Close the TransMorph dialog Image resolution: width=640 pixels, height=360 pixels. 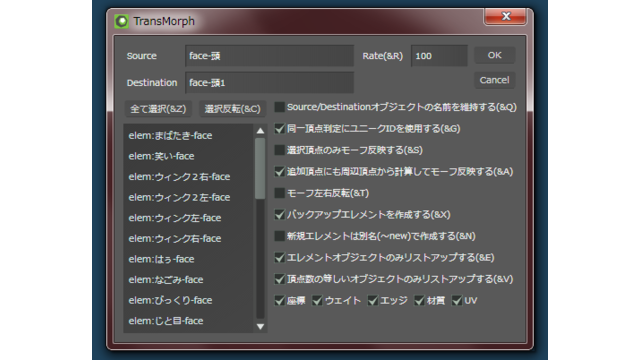(x=505, y=16)
